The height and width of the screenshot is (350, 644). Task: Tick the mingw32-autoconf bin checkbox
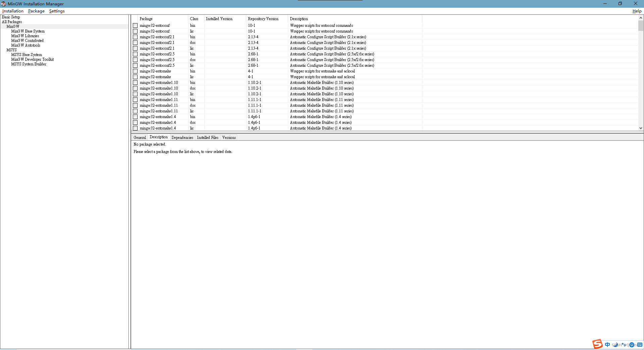coord(135,26)
